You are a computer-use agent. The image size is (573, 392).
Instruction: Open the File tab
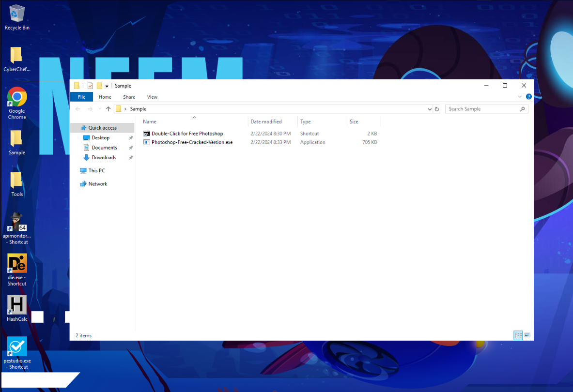click(81, 97)
